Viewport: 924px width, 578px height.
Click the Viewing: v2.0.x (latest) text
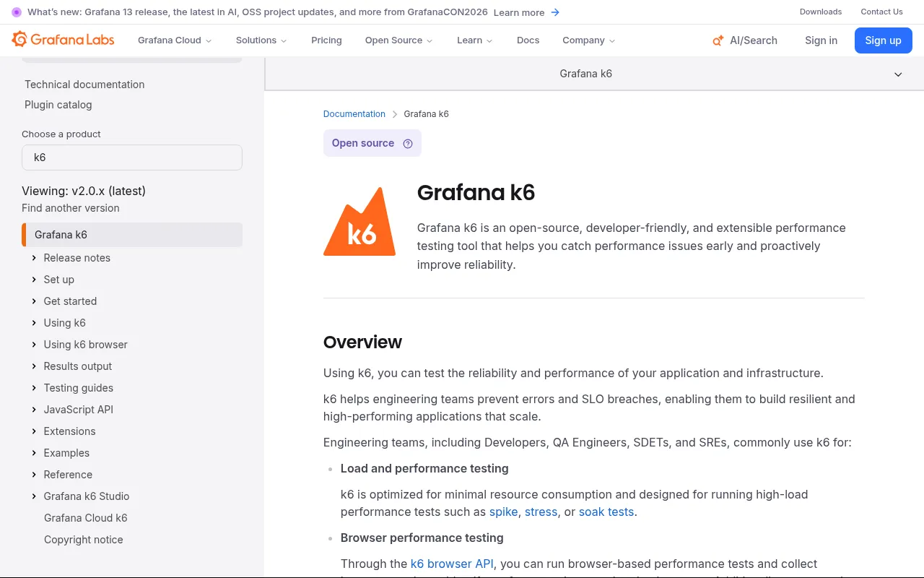(84, 191)
